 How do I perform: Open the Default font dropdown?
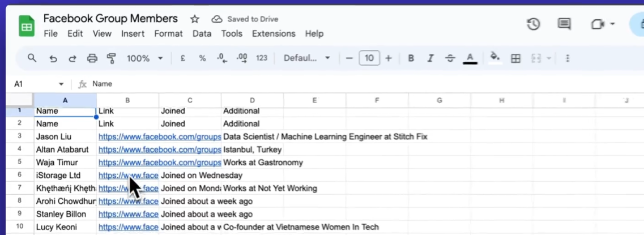coord(307,58)
